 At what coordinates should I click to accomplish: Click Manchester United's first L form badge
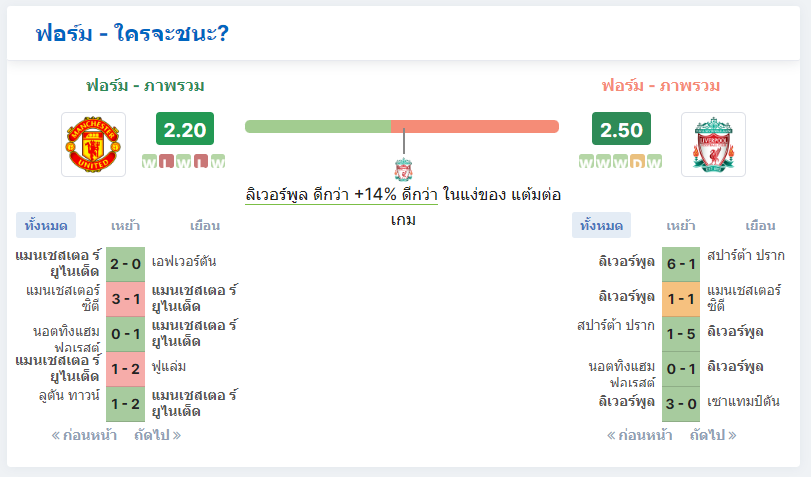pyautogui.click(x=167, y=162)
